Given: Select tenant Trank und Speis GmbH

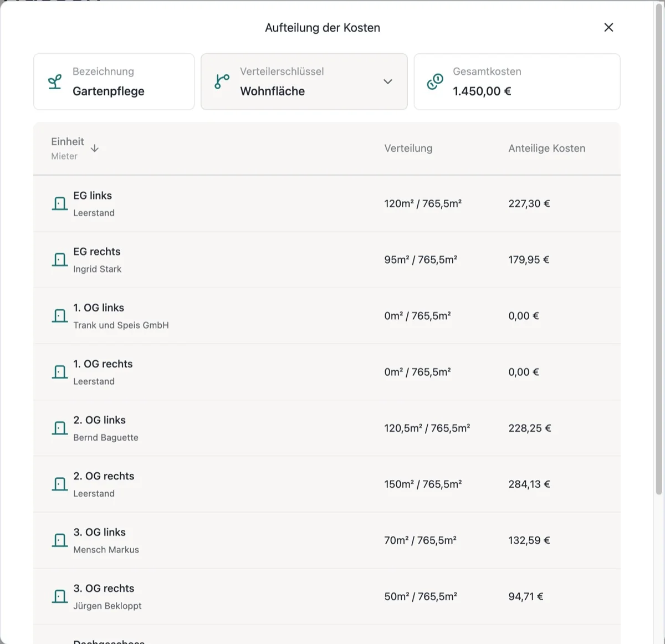Looking at the screenshot, I should coord(121,325).
